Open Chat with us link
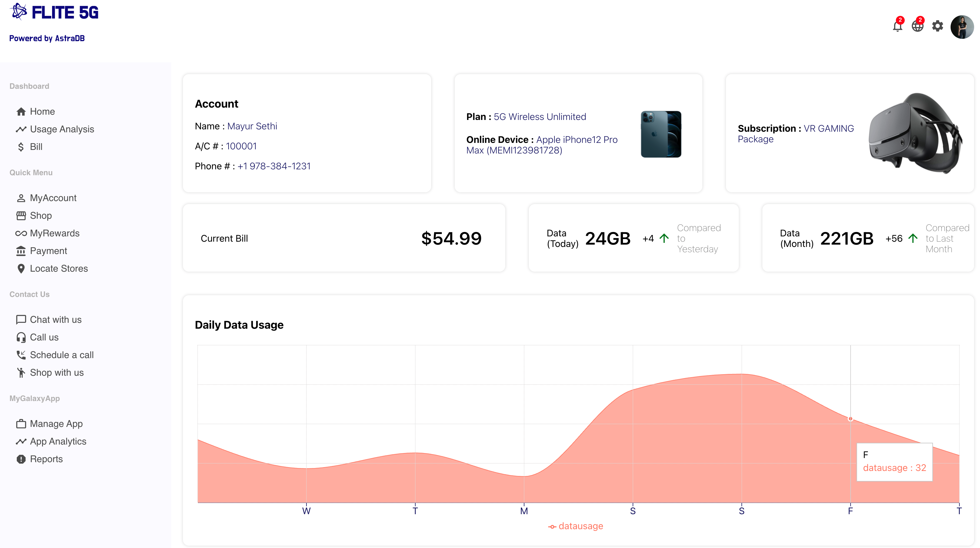Screen dimensions: 980x548 (56, 320)
